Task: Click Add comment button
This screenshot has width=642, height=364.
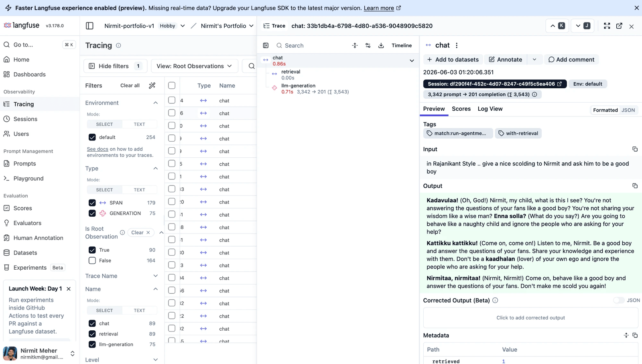Action: (x=571, y=59)
